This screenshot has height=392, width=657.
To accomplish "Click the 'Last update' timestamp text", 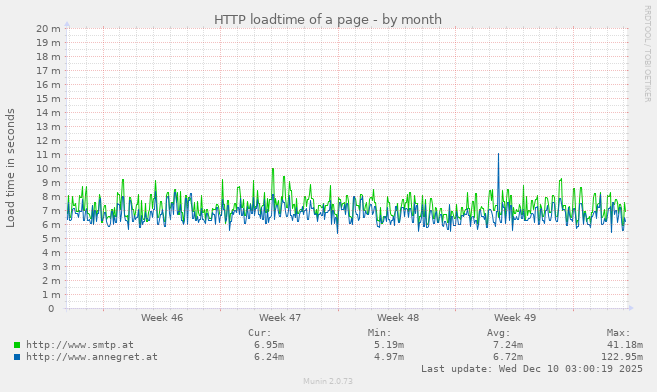I will [x=532, y=369].
